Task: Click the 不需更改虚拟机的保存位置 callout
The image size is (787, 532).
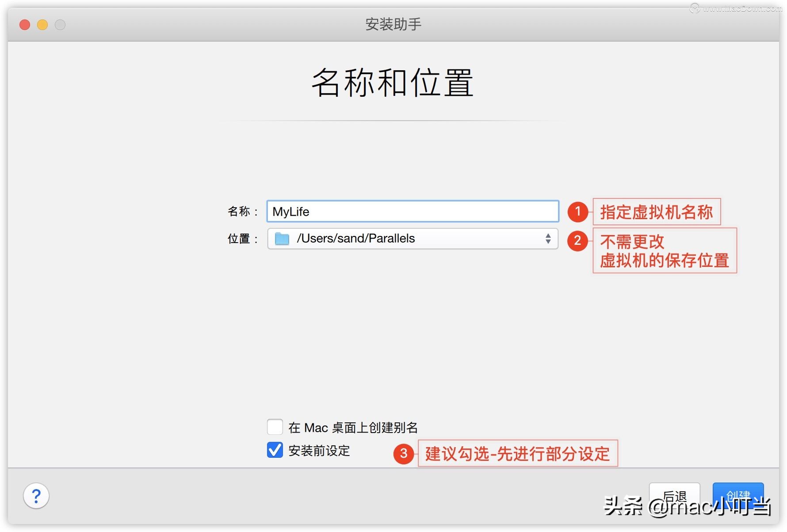Action: pyautogui.click(x=664, y=251)
